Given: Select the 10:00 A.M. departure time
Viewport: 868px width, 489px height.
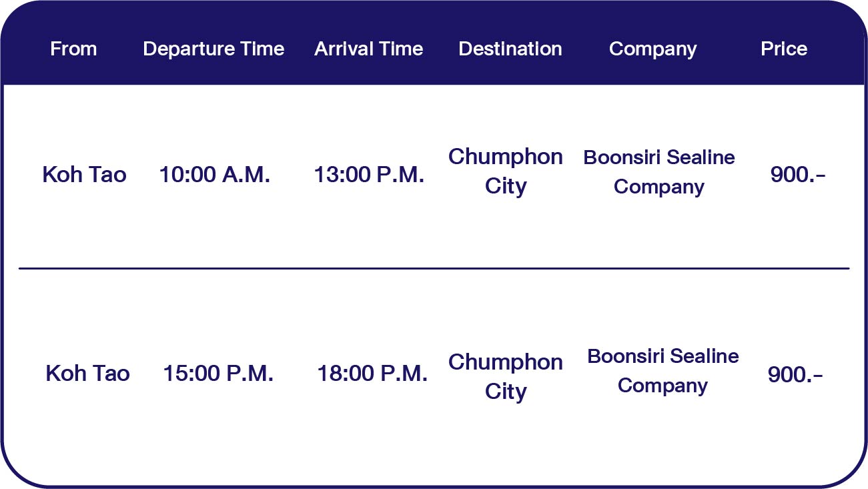Looking at the screenshot, I should point(214,175).
